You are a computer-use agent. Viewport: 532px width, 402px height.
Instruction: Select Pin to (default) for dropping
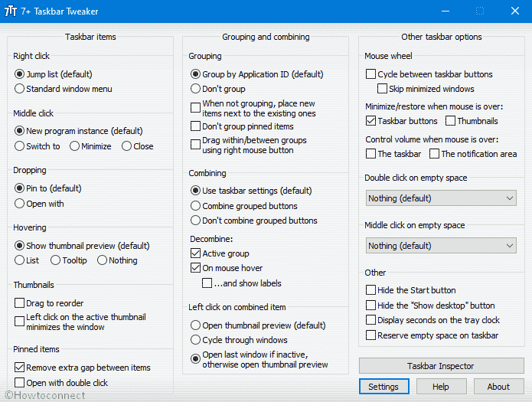pyautogui.click(x=20, y=188)
